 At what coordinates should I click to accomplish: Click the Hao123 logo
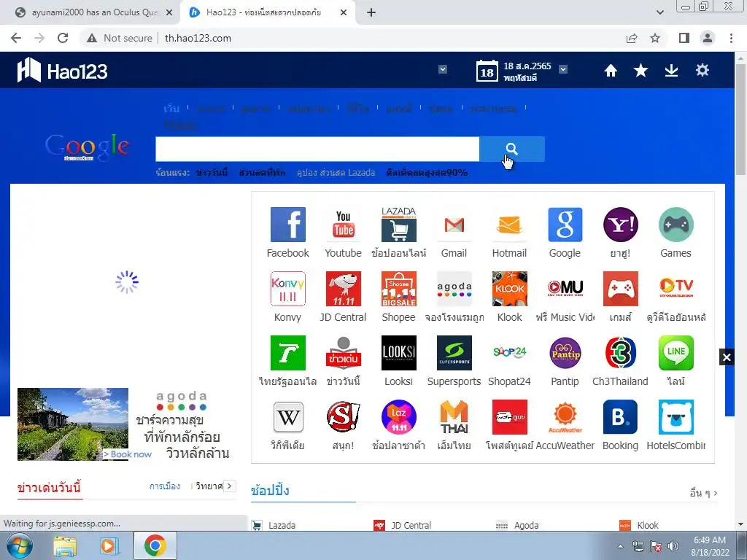63,71
